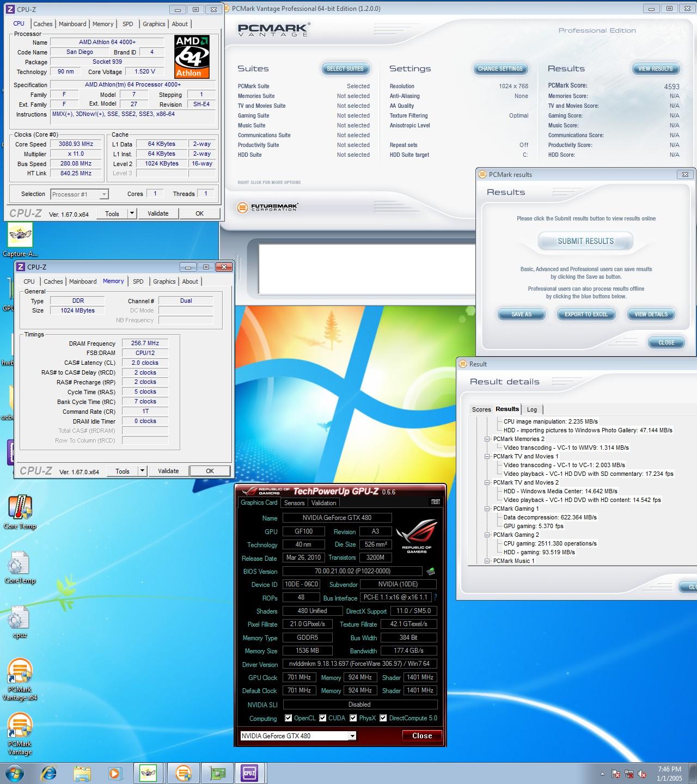Collapse the PCMark Memories 2 node

[487, 439]
